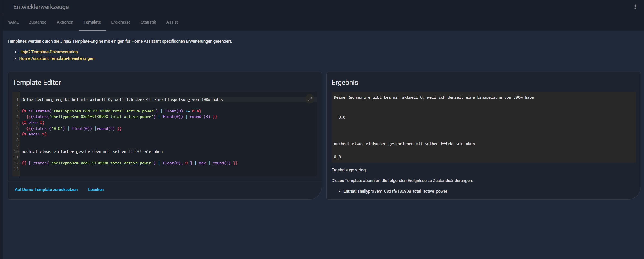Switch to the YAML tab
This screenshot has height=259, width=644.
[13, 22]
